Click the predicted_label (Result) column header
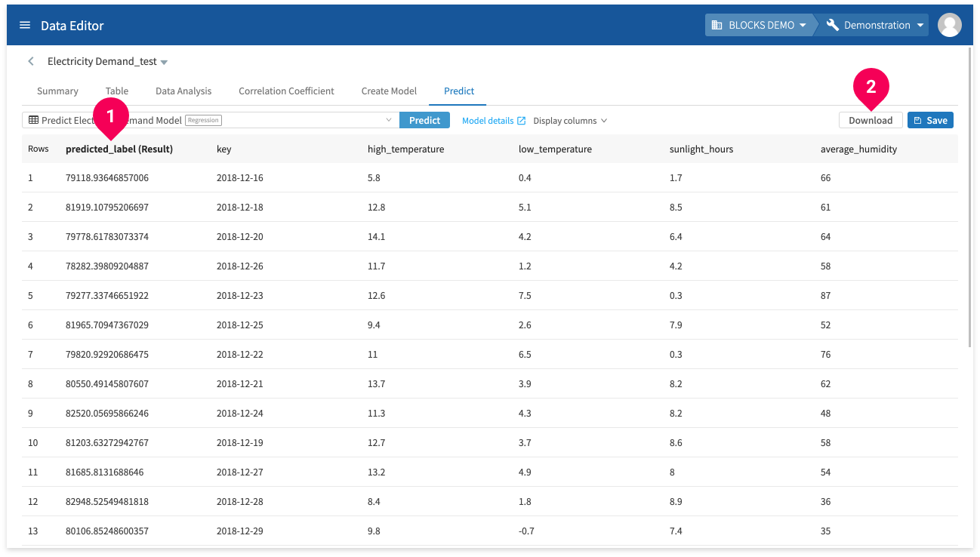This screenshot has width=980, height=557. (x=119, y=149)
